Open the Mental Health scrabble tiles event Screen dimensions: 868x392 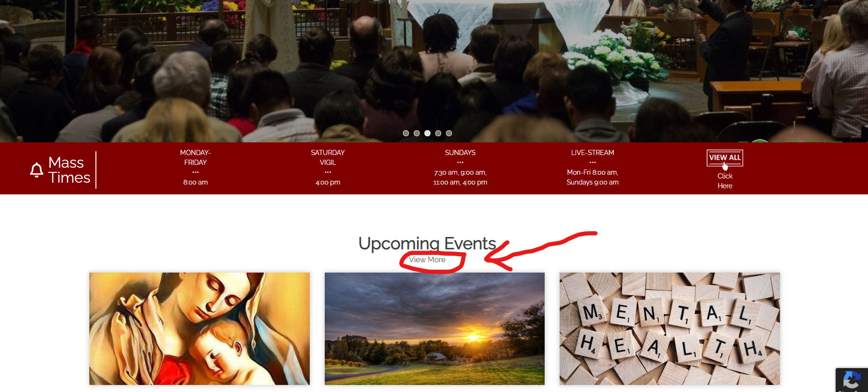(670, 329)
